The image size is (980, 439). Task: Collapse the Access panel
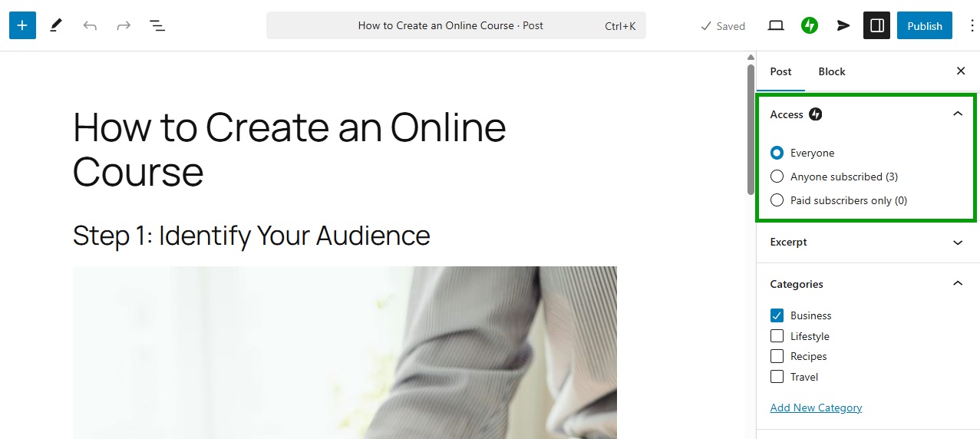click(957, 114)
